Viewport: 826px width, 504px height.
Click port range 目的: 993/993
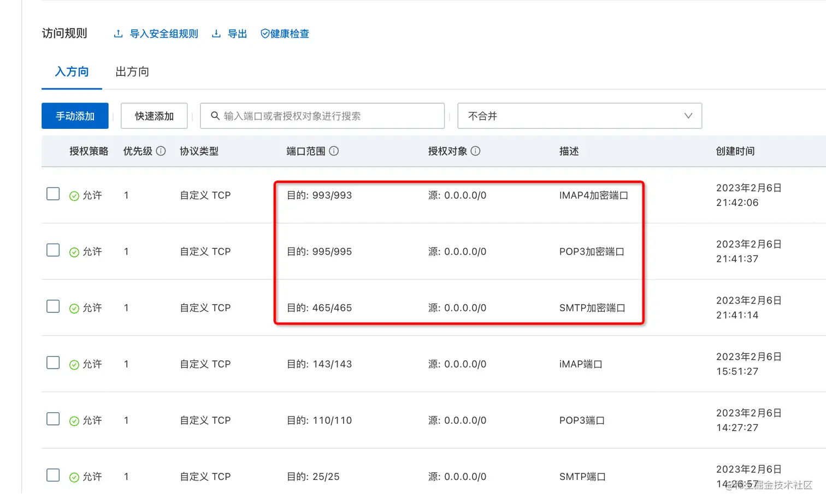[320, 195]
